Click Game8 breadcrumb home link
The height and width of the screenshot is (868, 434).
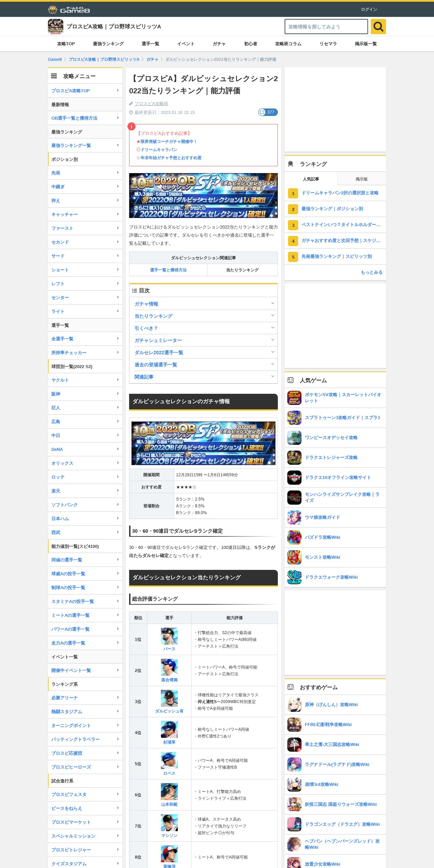point(55,59)
